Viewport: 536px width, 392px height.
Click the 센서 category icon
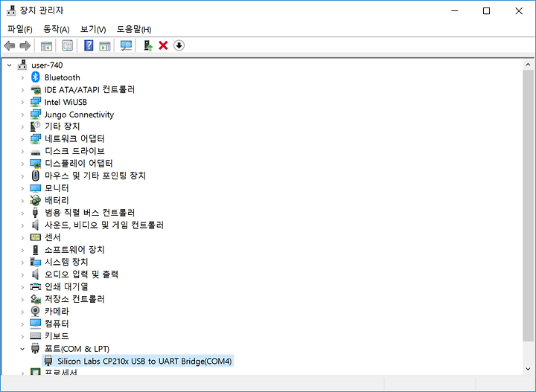(36, 237)
